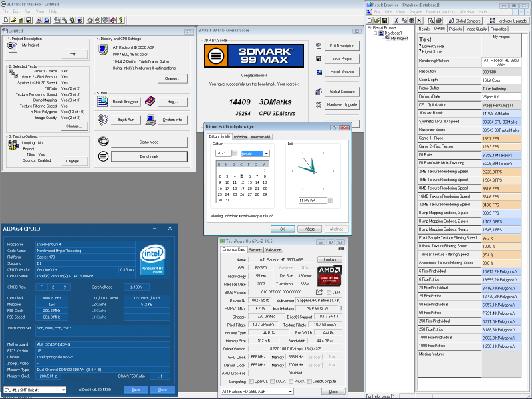Click Delete X icon in Result Browser toolbar

[x=419, y=21]
